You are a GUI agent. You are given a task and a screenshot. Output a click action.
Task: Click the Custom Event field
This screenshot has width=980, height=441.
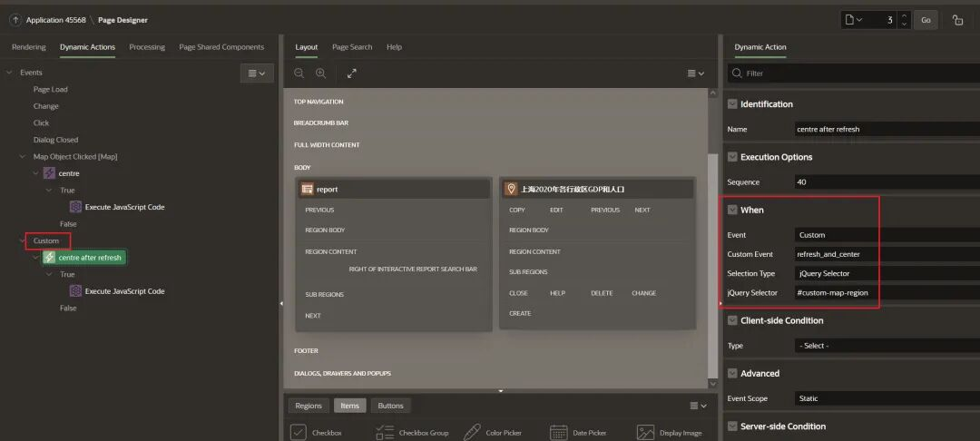tap(887, 254)
